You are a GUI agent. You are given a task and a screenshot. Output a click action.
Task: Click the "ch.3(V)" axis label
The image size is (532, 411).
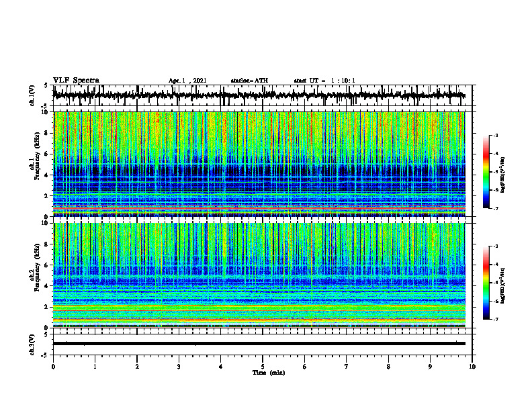32,345
